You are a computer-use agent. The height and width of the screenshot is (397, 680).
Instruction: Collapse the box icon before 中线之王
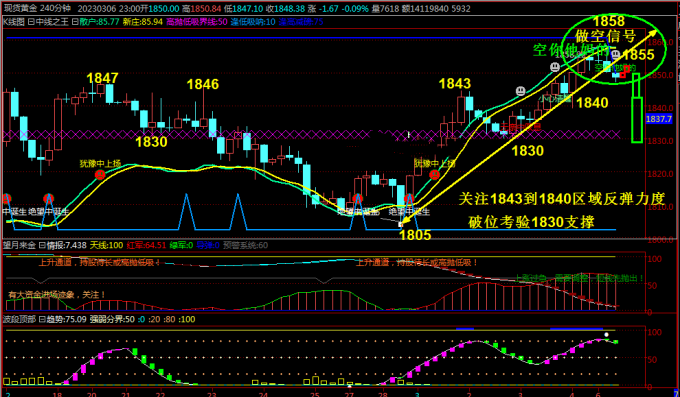(31, 22)
